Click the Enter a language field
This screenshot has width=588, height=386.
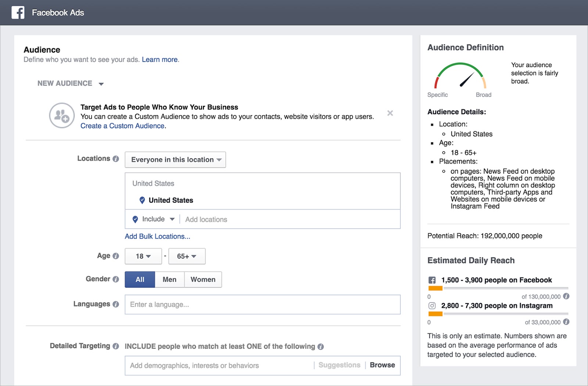coord(262,304)
